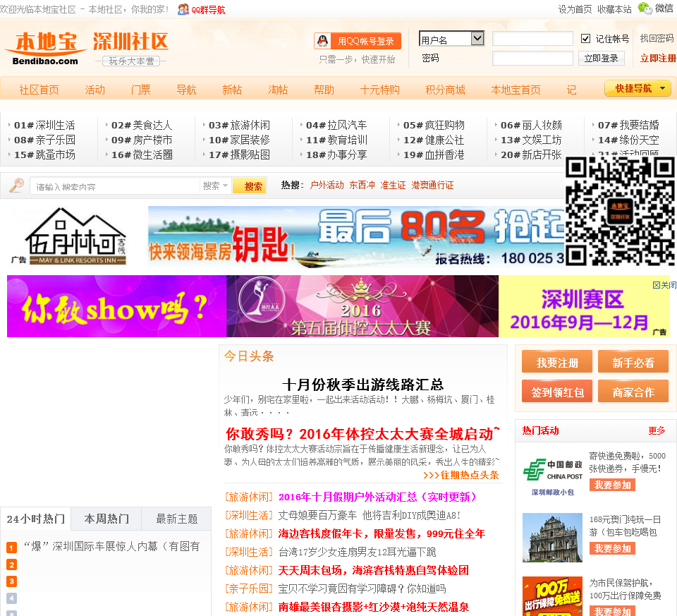677x616 pixels.
Task: Open 积分商城 in navigation bar
Action: (445, 90)
